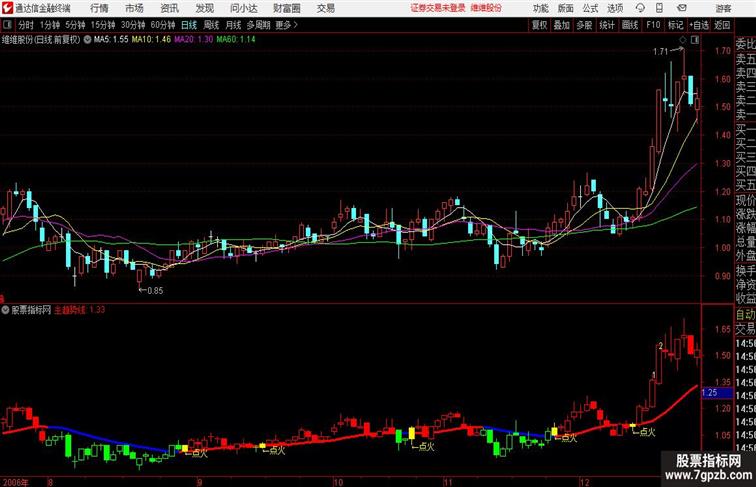
Task: Click the 主趋势线 1.33 indicator label
Action: [x=79, y=310]
